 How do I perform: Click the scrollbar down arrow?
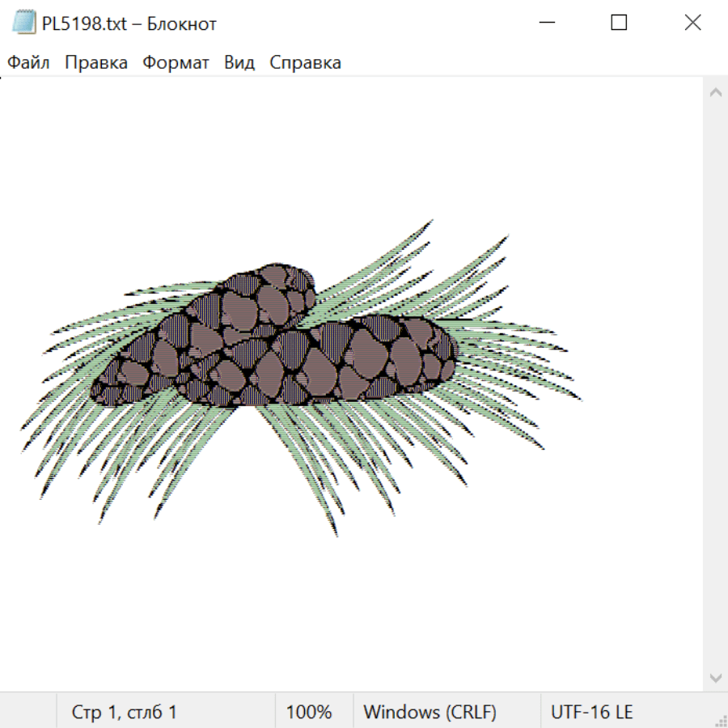[x=715, y=677]
